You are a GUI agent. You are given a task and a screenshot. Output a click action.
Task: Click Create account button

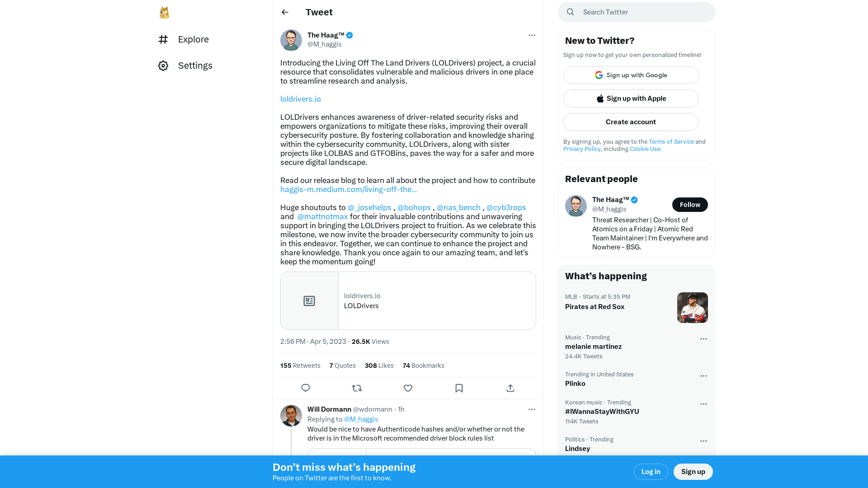(631, 122)
